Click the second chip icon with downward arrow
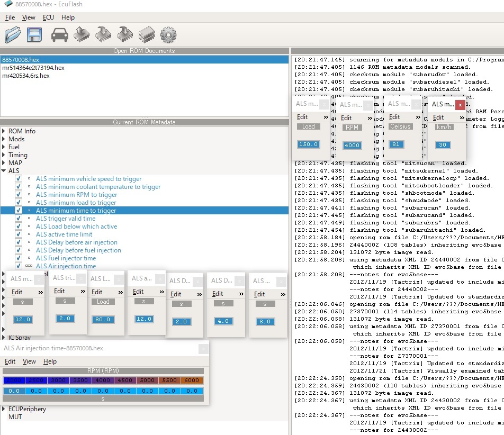This screenshot has width=504, height=435. [x=125, y=35]
